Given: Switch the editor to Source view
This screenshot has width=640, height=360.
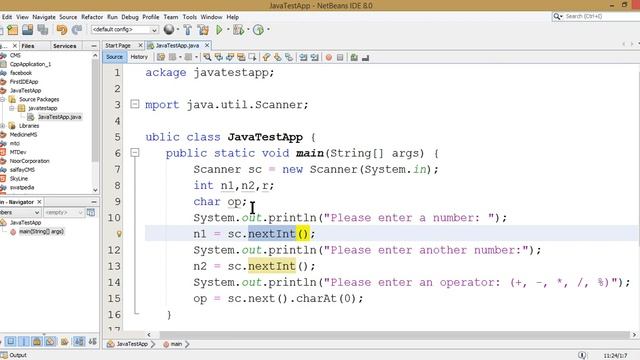Looking at the screenshot, I should click(x=114, y=57).
